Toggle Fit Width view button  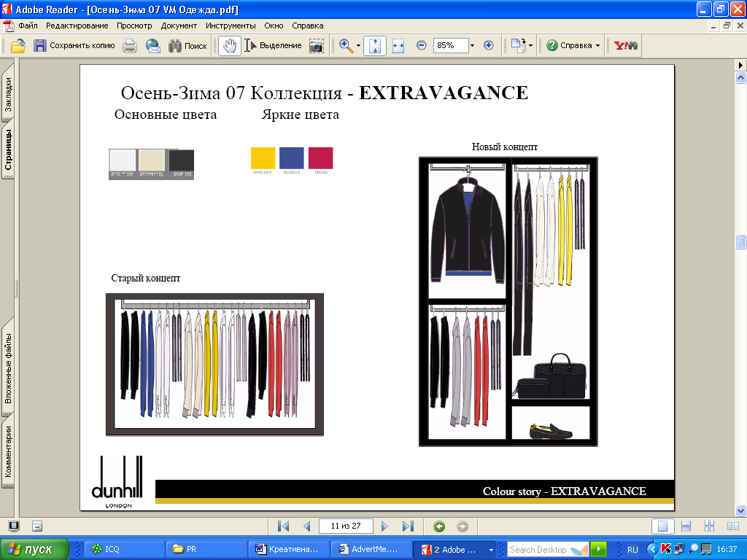(x=398, y=46)
